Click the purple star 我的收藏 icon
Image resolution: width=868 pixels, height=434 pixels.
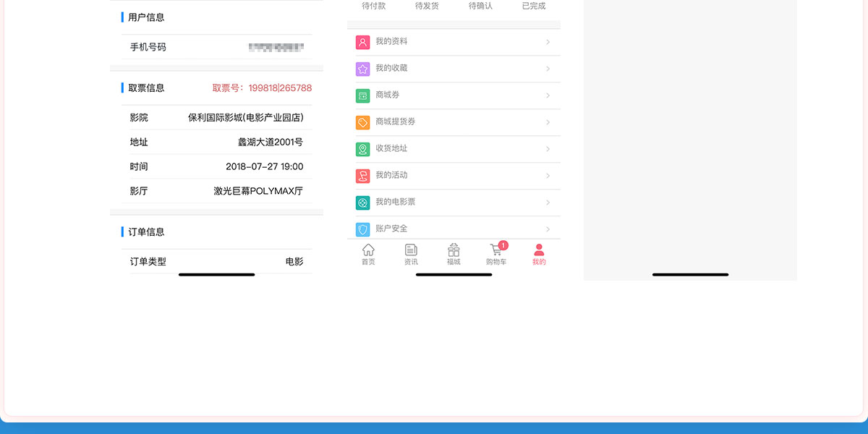[362, 69]
